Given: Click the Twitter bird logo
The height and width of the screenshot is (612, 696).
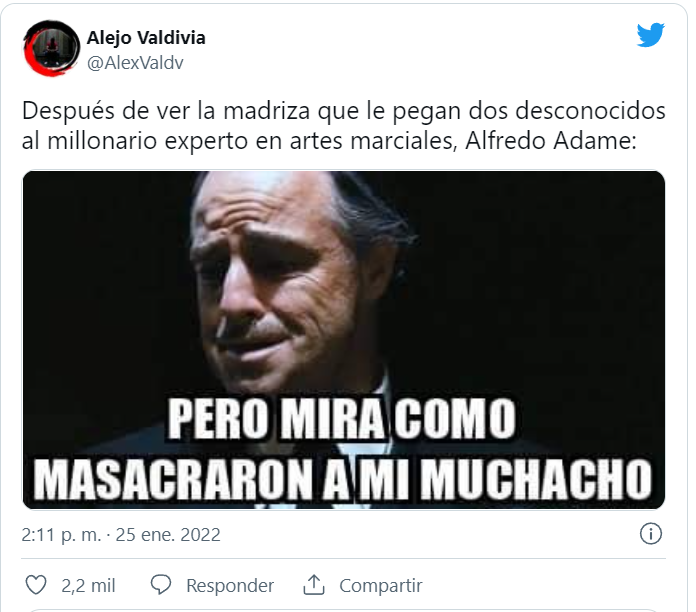Looking at the screenshot, I should click(651, 35).
